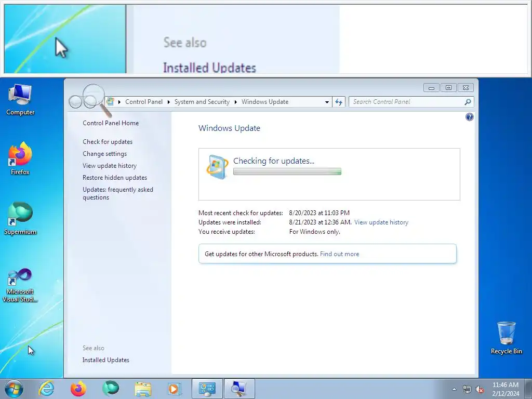Screen dimensions: 532x399
Task: Open the muted volume tray icon
Action: (x=480, y=389)
